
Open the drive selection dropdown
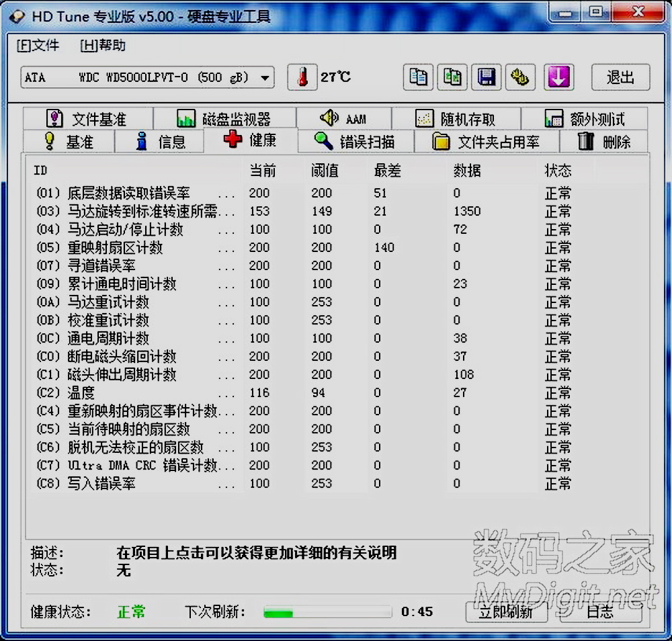click(x=147, y=77)
